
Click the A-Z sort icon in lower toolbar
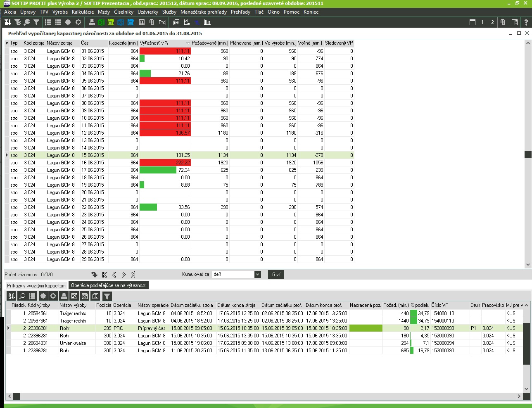click(x=12, y=296)
